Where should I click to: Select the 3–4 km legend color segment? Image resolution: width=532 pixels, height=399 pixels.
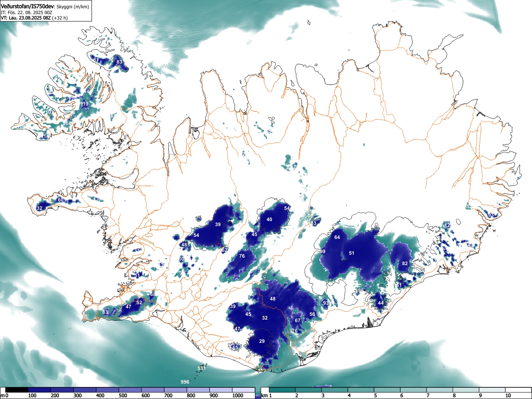[335, 390]
